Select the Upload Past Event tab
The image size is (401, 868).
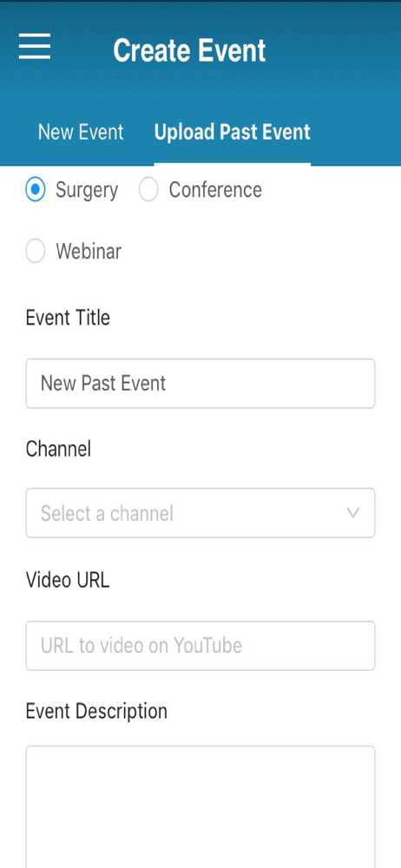coord(232,132)
